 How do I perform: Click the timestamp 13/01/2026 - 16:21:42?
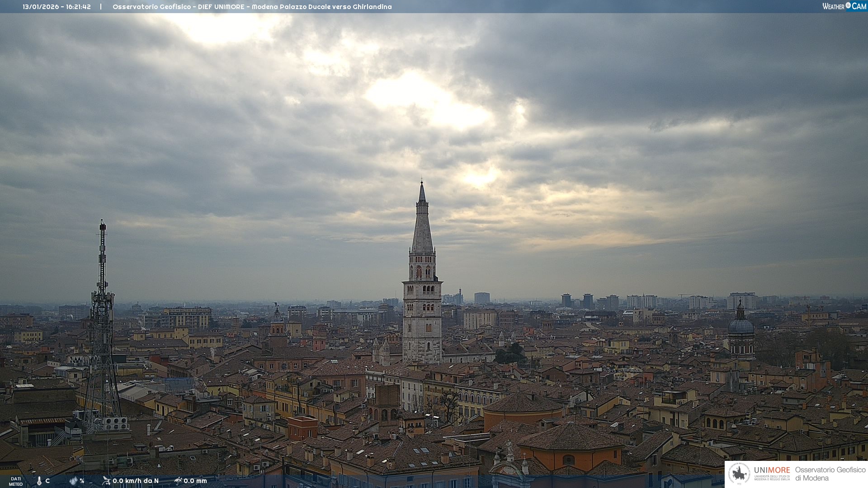[x=57, y=7]
